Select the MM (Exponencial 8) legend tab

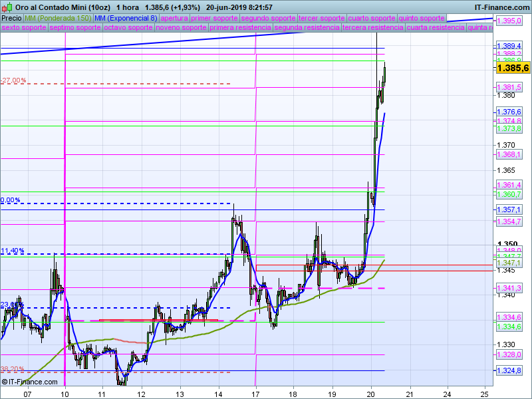[x=126, y=19]
